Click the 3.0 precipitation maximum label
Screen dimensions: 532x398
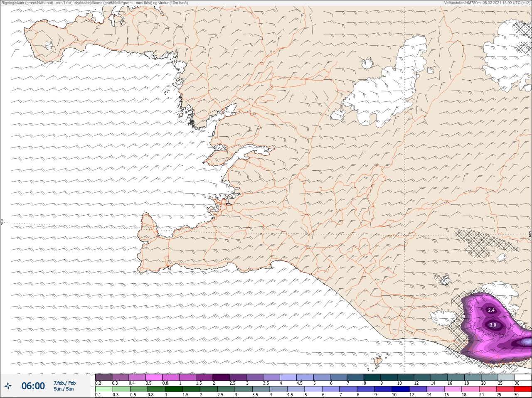click(493, 325)
